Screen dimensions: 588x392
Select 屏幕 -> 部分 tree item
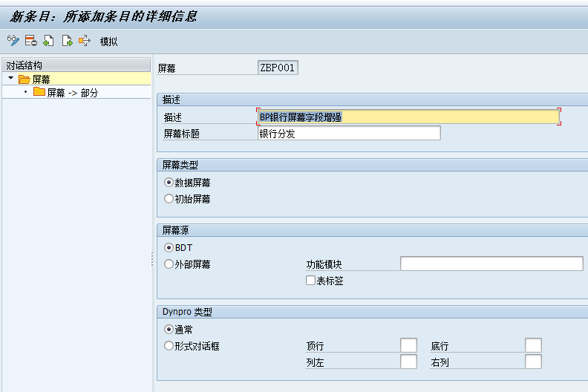tap(72, 93)
